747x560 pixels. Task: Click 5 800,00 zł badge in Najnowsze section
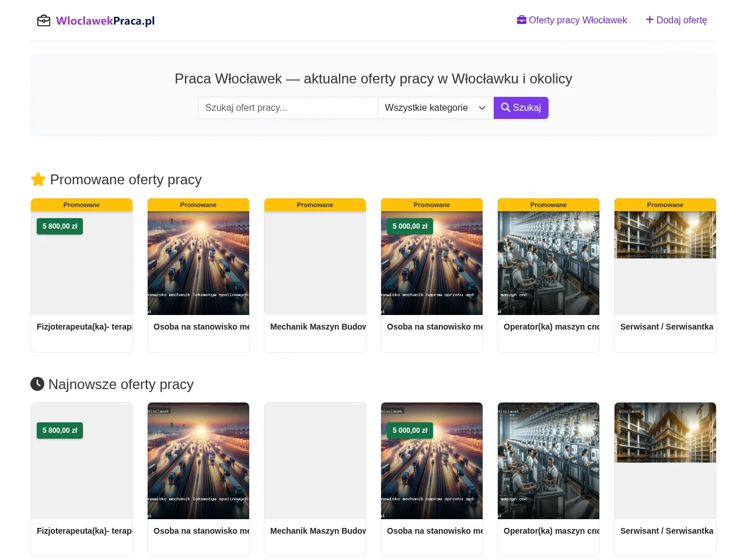pyautogui.click(x=60, y=430)
